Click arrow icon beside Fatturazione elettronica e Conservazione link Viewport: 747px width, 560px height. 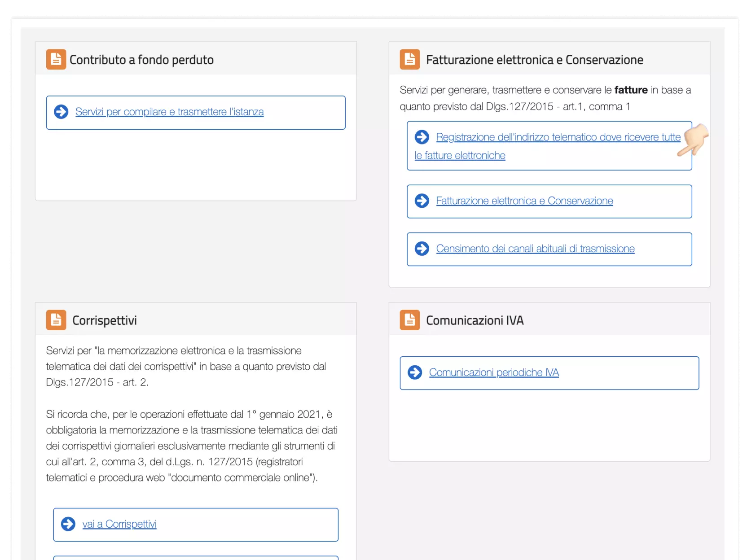click(x=422, y=201)
